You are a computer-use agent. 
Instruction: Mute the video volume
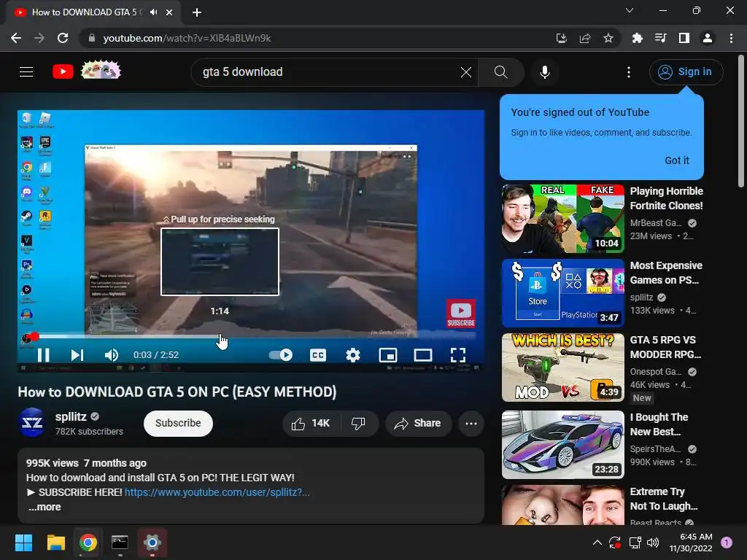(x=112, y=355)
